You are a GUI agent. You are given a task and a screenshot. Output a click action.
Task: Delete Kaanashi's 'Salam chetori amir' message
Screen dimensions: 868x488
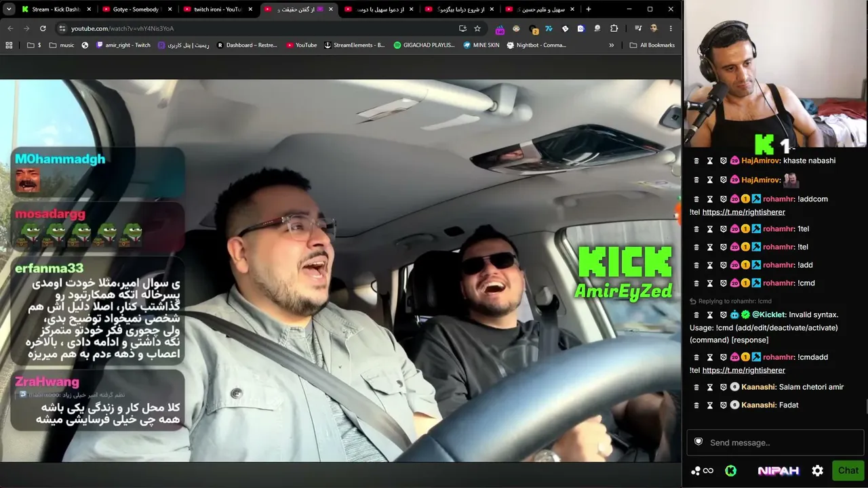click(x=696, y=387)
